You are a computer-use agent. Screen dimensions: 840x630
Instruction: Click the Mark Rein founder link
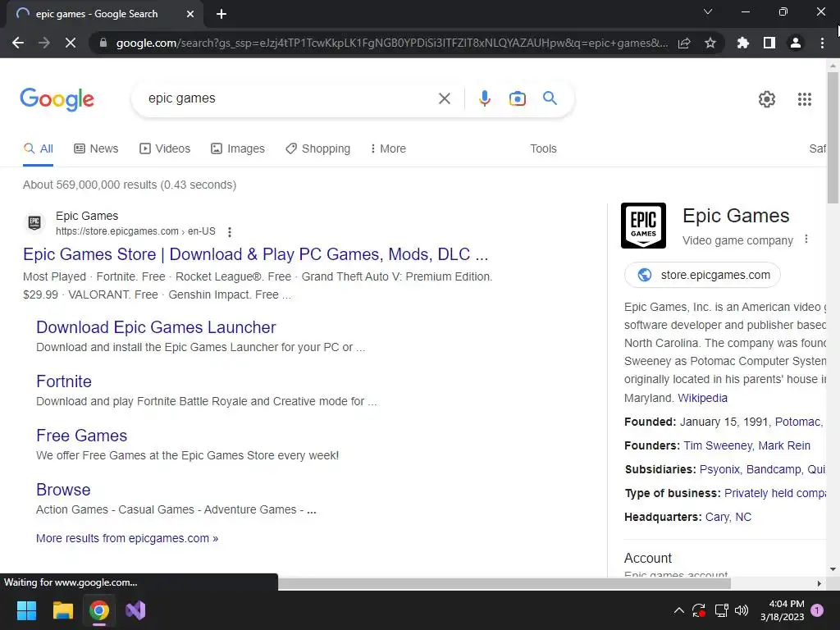[x=784, y=445]
